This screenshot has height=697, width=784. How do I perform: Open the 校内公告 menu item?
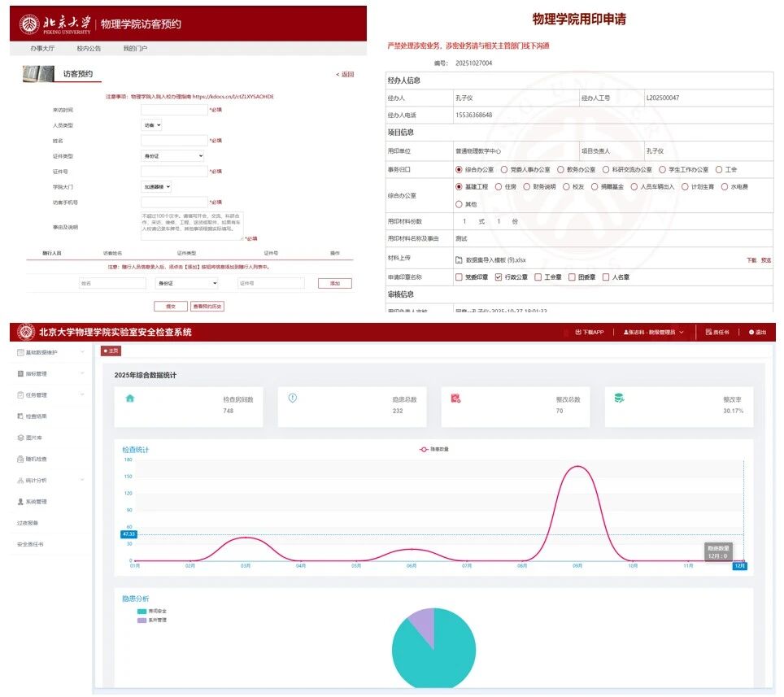(89, 49)
